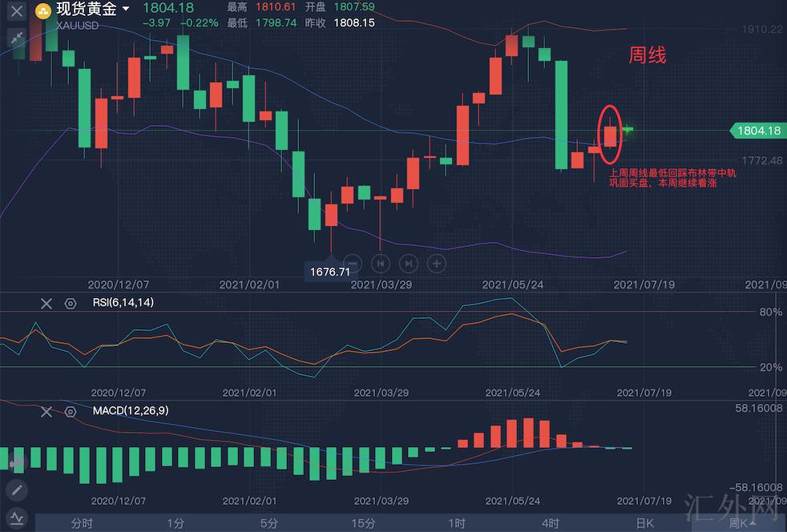Switch to 15分 timeframe
This screenshot has height=532, width=787.
(x=363, y=523)
